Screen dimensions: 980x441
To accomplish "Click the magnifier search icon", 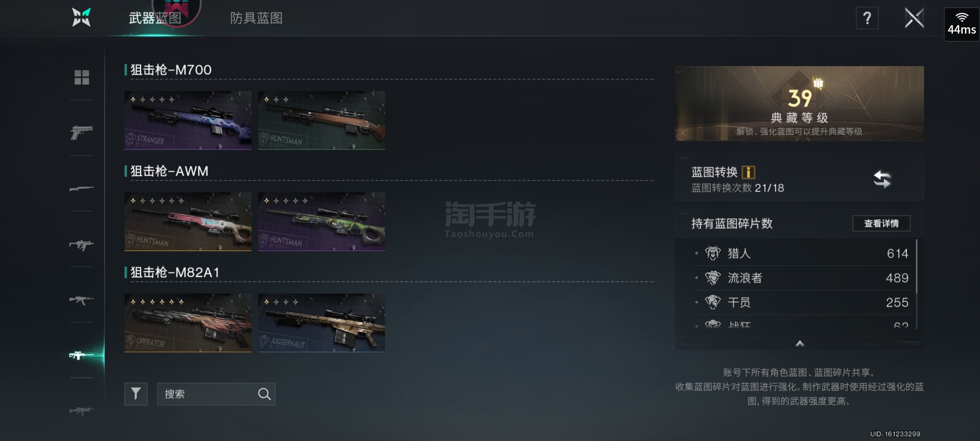I will click(x=264, y=394).
